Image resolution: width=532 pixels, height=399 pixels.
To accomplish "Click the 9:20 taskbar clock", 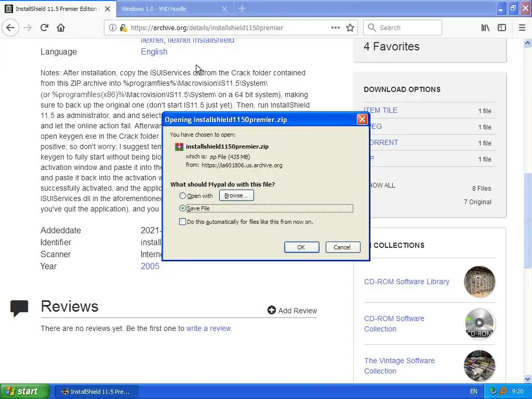I will [518, 392].
